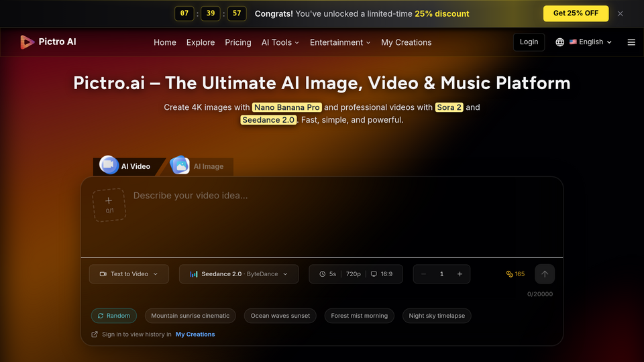Add reference image with plus upload box
The width and height of the screenshot is (644, 362).
pos(109,205)
